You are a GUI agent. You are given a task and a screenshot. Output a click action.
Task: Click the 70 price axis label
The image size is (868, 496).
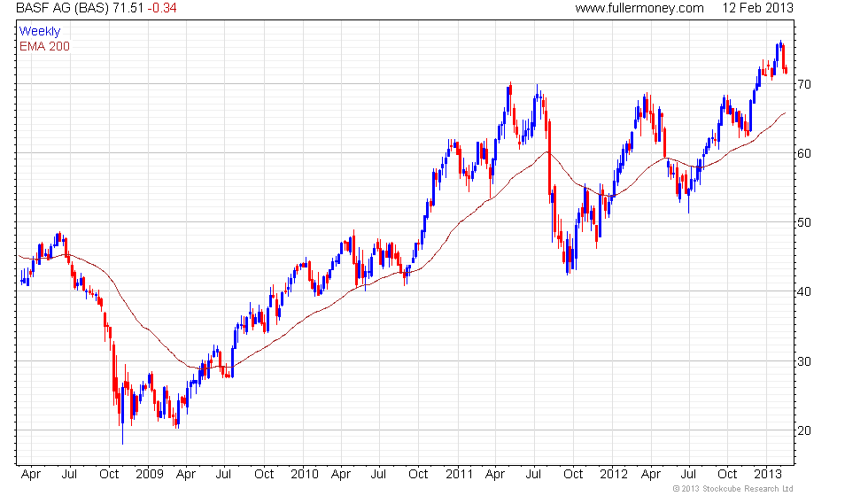pyautogui.click(x=804, y=85)
